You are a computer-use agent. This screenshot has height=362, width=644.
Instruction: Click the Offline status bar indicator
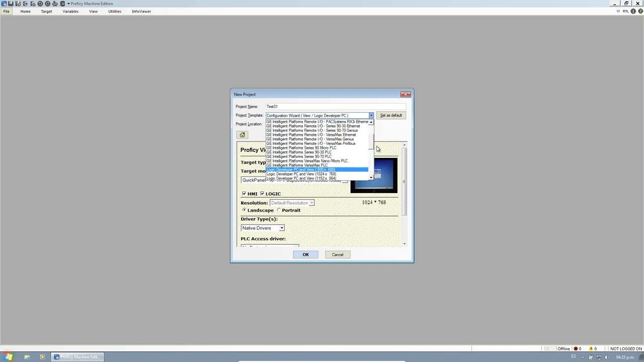click(x=563, y=349)
